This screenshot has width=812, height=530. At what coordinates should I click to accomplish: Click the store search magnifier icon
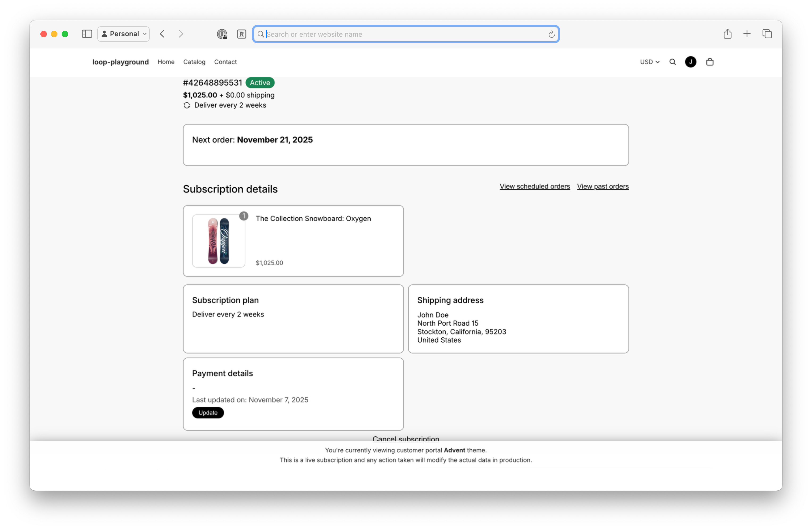(x=672, y=62)
